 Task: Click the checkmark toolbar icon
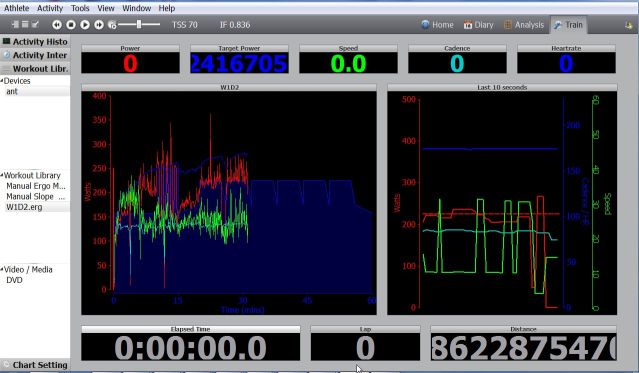click(35, 24)
